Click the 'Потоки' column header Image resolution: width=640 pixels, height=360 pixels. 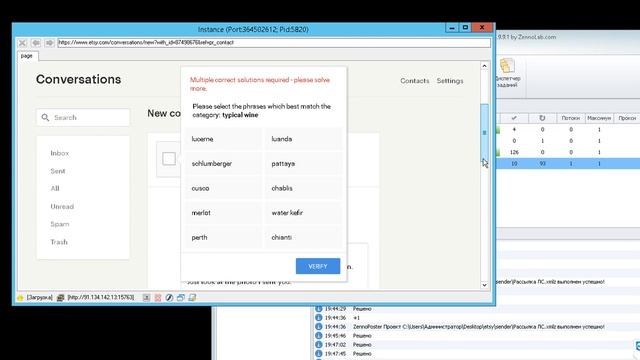coord(571,118)
